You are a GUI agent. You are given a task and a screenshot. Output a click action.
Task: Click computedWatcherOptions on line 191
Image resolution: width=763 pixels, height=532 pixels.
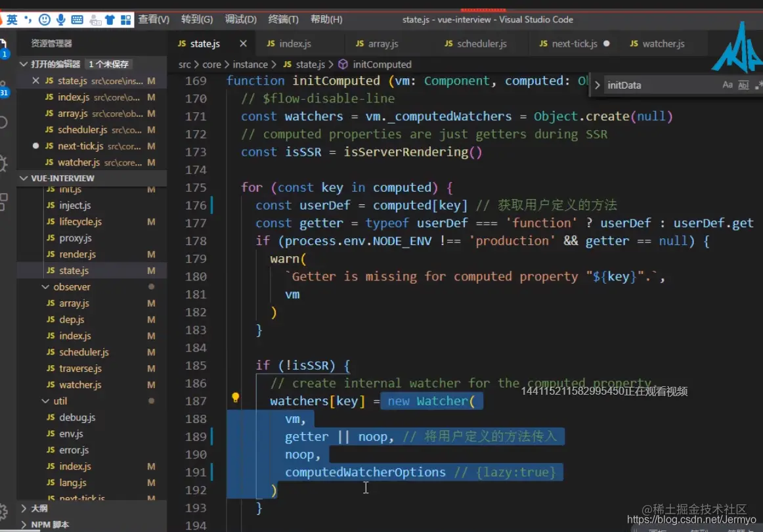(365, 472)
